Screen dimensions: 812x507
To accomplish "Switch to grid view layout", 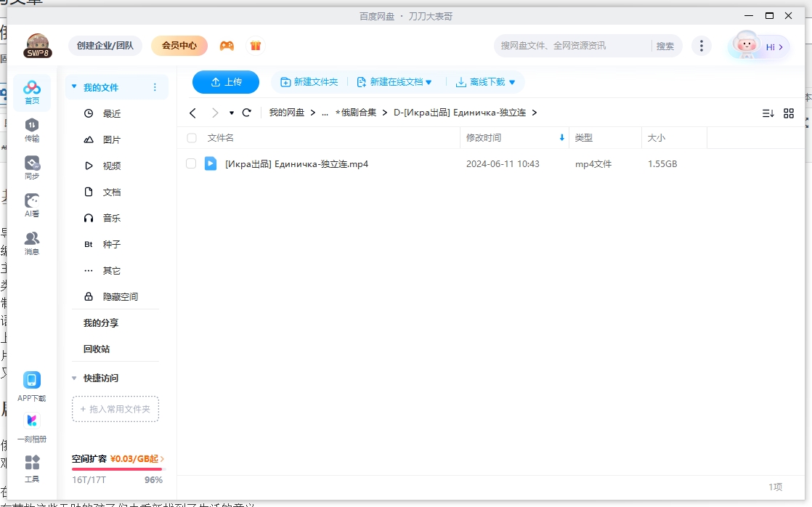I will 789,113.
